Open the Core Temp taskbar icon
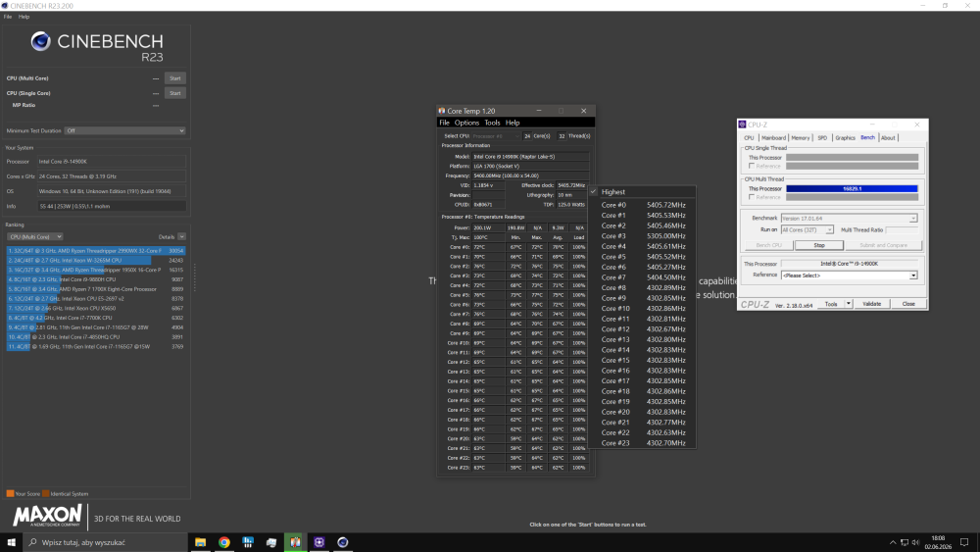Screen dimensions: 980x552 point(295,542)
